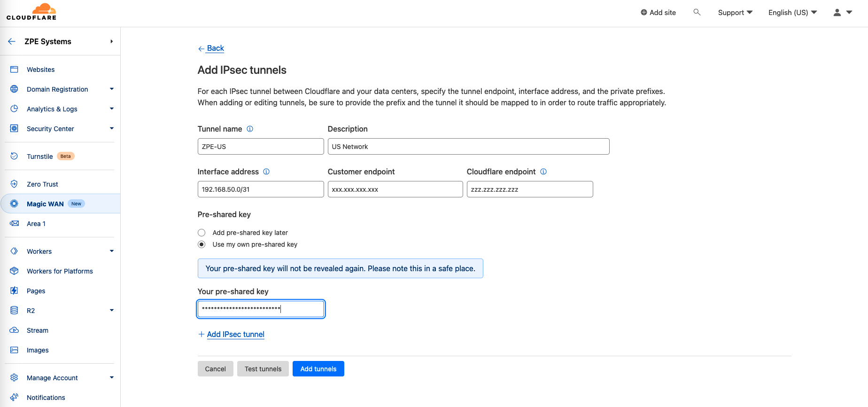The width and height of the screenshot is (868, 407).
Task: Click the plus icon beside Add IPsec tunnel
Action: coord(201,334)
